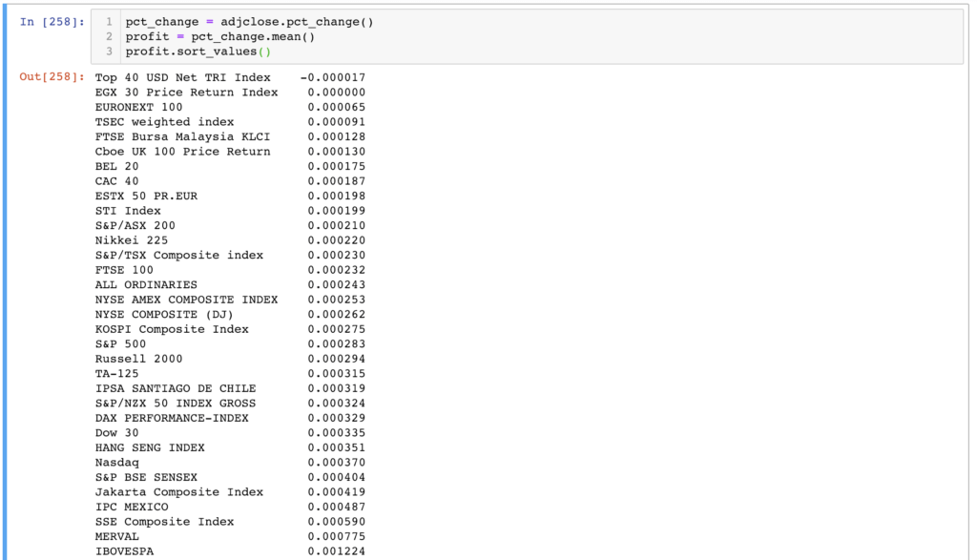Click the TSEC weighted index row
The height and width of the screenshot is (560, 977).
coord(230,122)
